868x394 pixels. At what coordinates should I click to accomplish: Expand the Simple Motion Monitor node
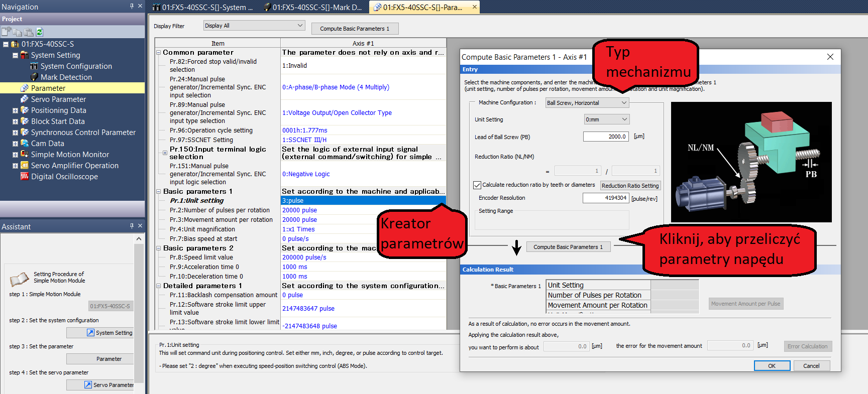coord(15,155)
